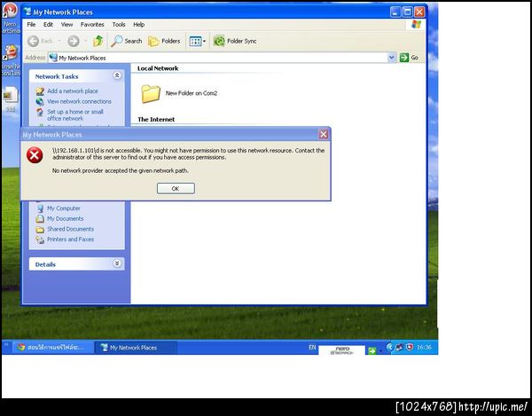Open the Edit menu
The image size is (532, 416).
click(x=48, y=25)
